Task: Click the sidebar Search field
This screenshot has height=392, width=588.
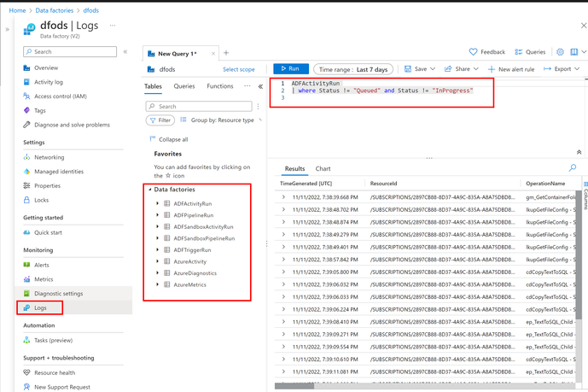Action: [x=70, y=52]
